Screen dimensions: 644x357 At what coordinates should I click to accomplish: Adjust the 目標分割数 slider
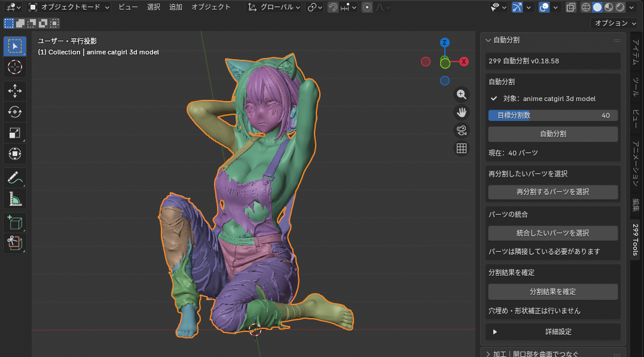[x=553, y=115]
